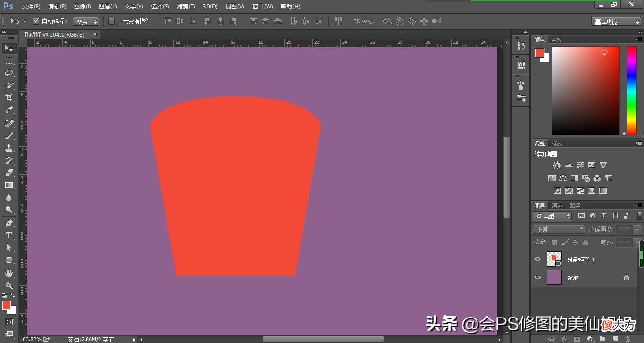Select the Brush tool

tap(9, 135)
